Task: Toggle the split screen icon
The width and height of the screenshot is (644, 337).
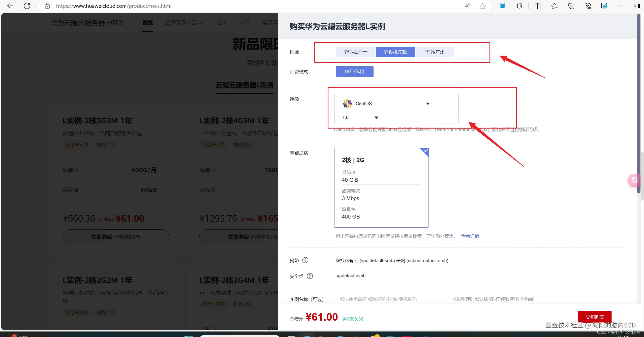Action: point(537,6)
